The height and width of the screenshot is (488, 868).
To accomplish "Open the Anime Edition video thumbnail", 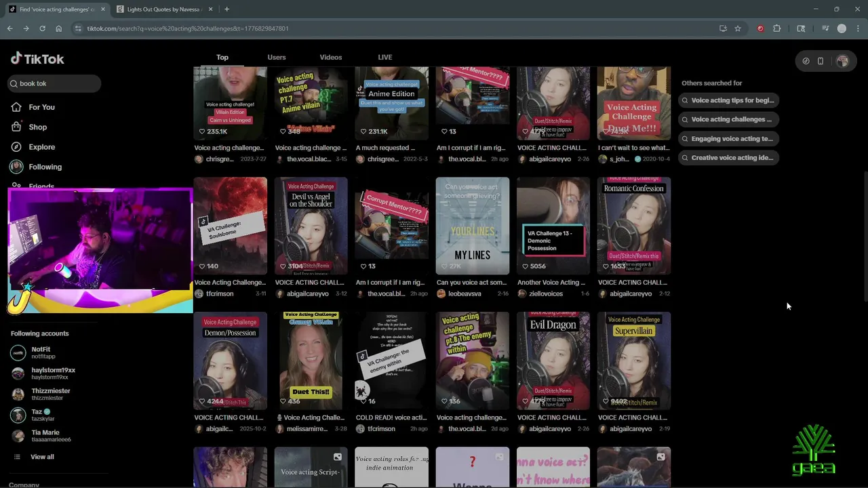I will click(x=392, y=103).
